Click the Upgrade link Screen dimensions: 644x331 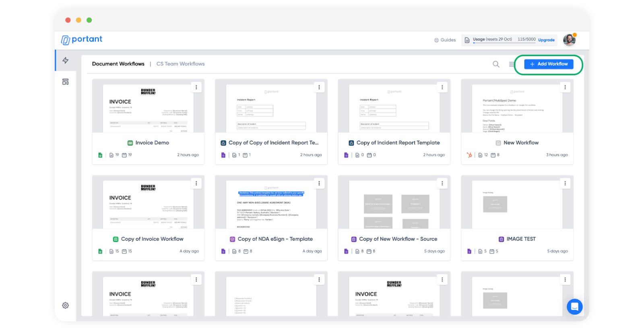coord(546,40)
